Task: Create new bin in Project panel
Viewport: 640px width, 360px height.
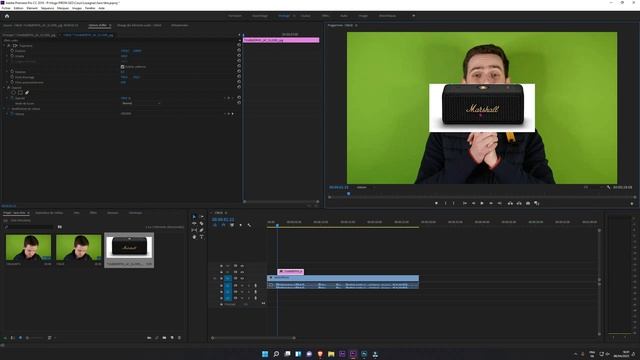Action: coord(164,338)
